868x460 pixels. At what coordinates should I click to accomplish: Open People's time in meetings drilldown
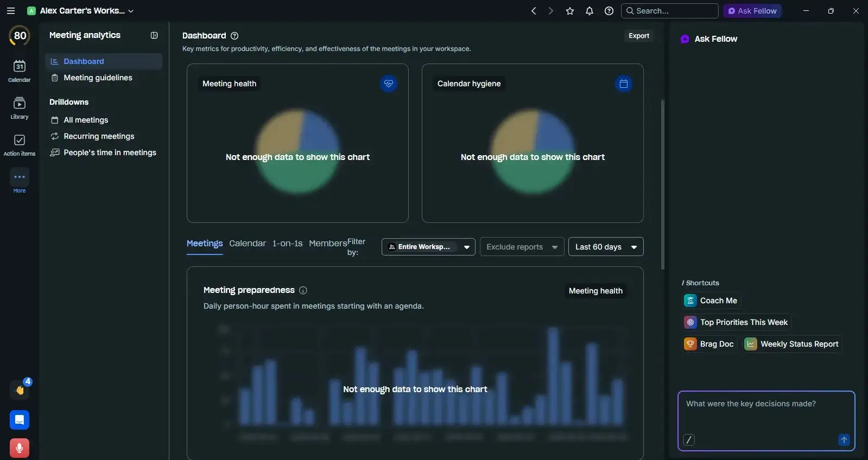[104, 152]
